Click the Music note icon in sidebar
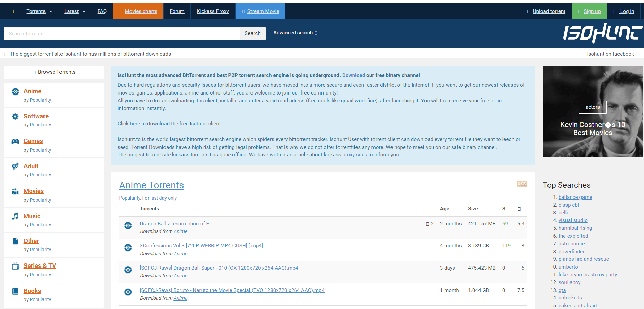Image resolution: width=644 pixels, height=309 pixels. [x=15, y=216]
